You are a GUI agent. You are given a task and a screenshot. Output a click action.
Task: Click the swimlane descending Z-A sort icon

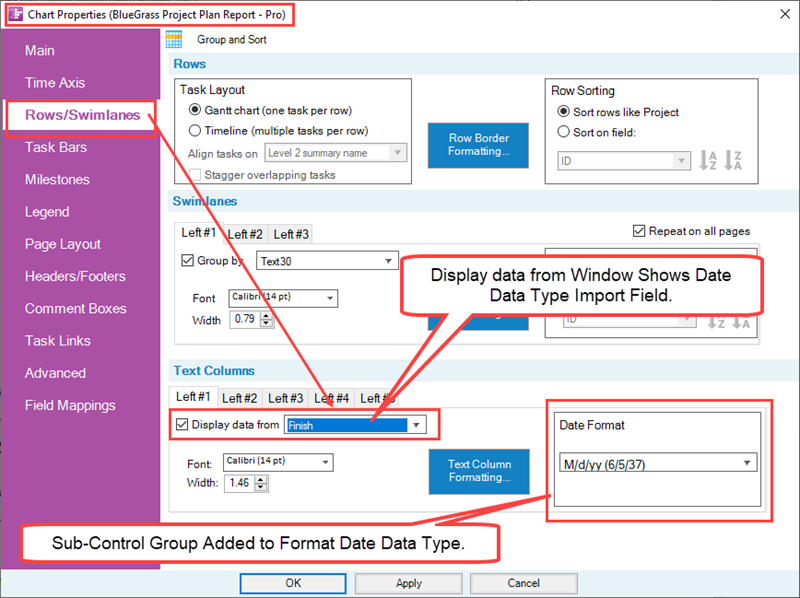[740, 322]
